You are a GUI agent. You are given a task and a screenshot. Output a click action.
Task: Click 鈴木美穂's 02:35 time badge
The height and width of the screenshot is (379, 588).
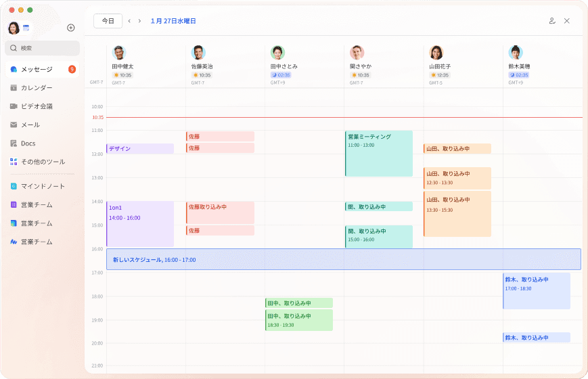click(518, 75)
